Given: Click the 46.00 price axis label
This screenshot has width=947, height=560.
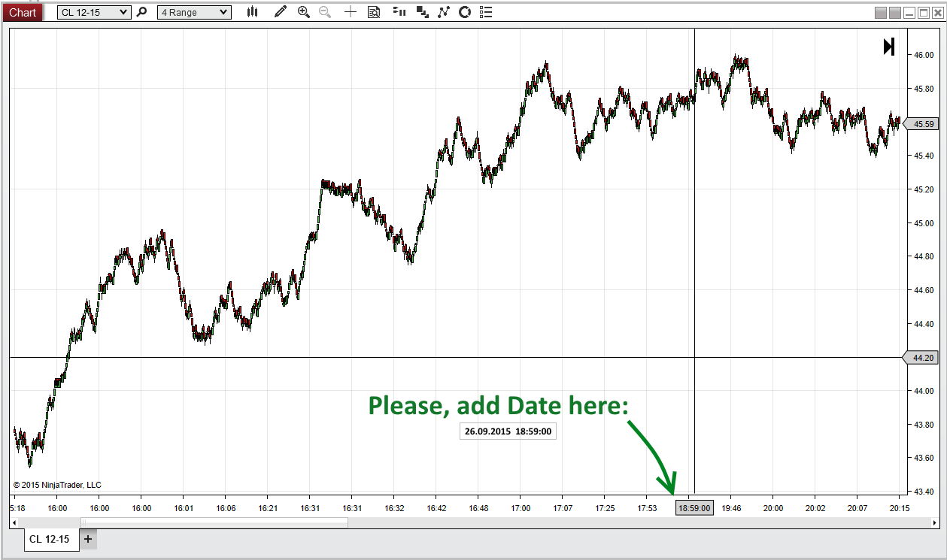Looking at the screenshot, I should 924,55.
